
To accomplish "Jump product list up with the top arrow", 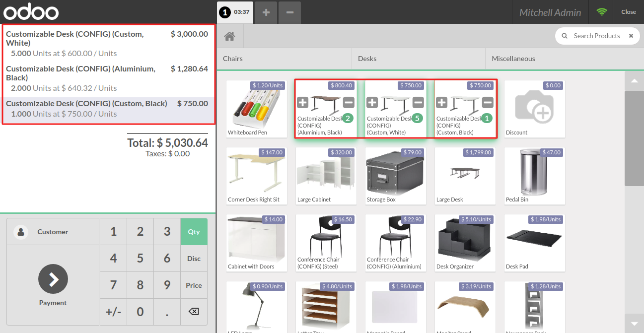I will tap(634, 80).
